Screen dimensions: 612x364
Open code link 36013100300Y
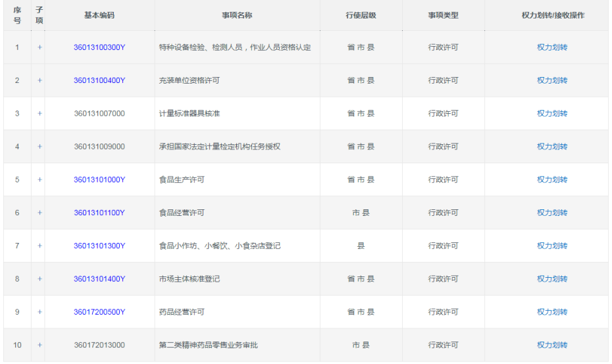(x=99, y=47)
